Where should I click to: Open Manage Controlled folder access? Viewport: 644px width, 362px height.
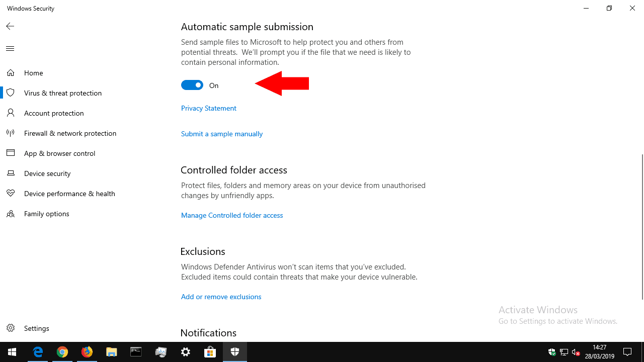coord(232,215)
